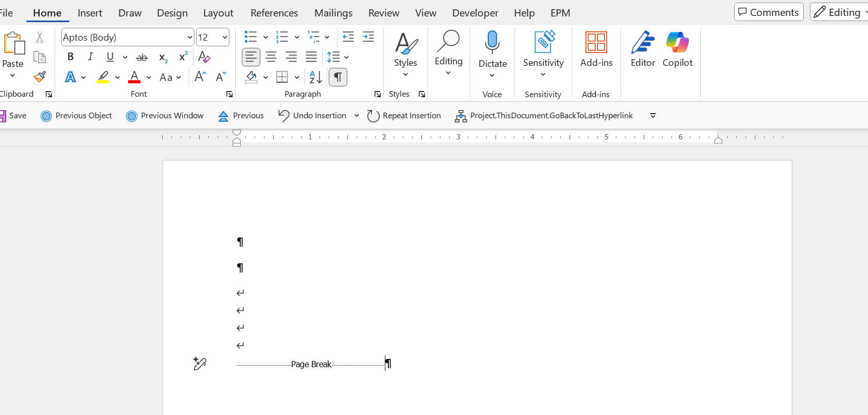The image size is (868, 415).
Task: Set Align Left paragraph alignment
Action: pos(251,57)
